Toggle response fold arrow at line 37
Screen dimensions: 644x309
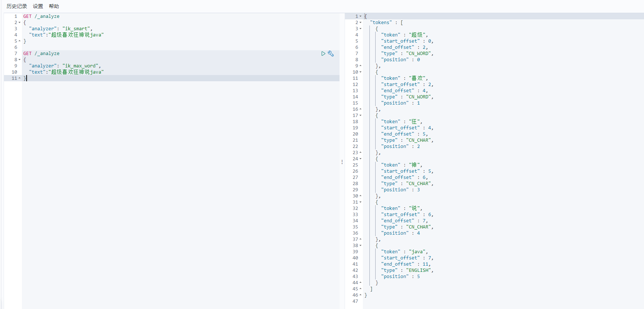pyautogui.click(x=361, y=239)
